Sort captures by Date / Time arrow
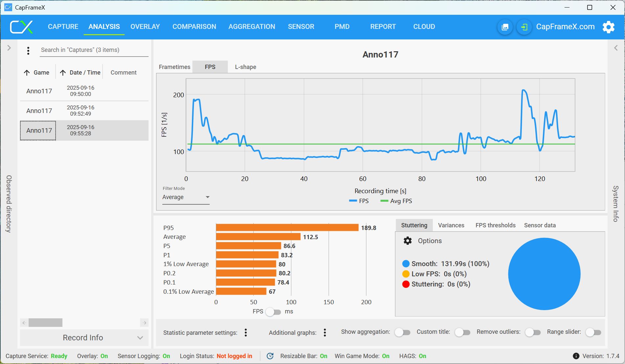Image resolution: width=625 pixels, height=364 pixels. 63,73
